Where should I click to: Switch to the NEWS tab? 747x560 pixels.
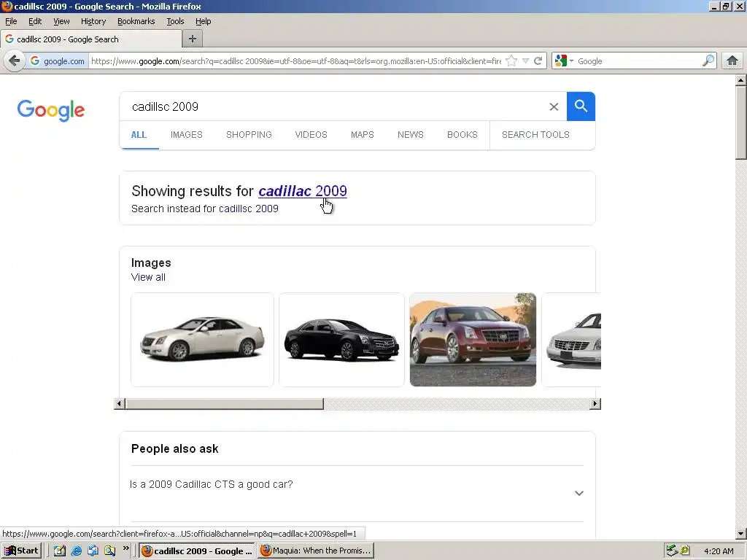(x=411, y=135)
